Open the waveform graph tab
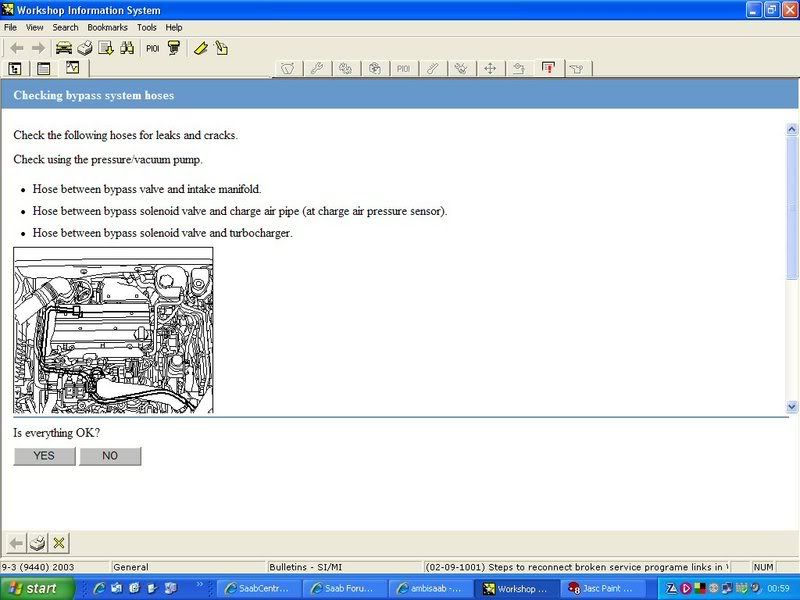Screen dimensions: 800x600 [x=72, y=69]
